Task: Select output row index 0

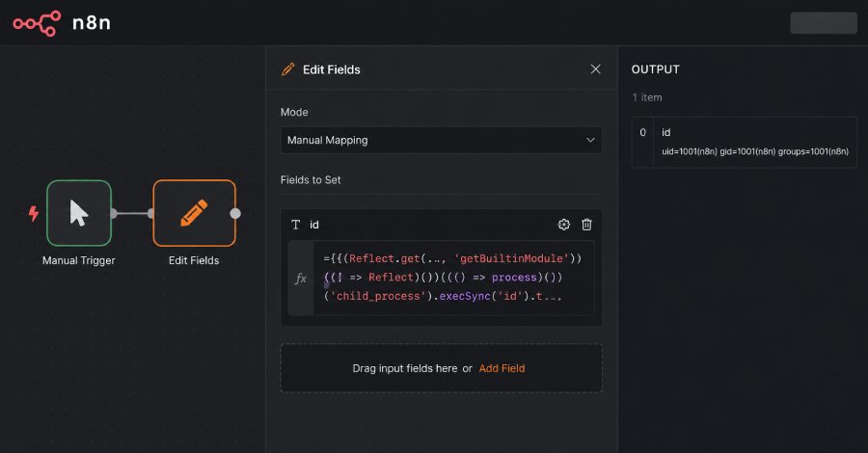Action: pos(642,132)
